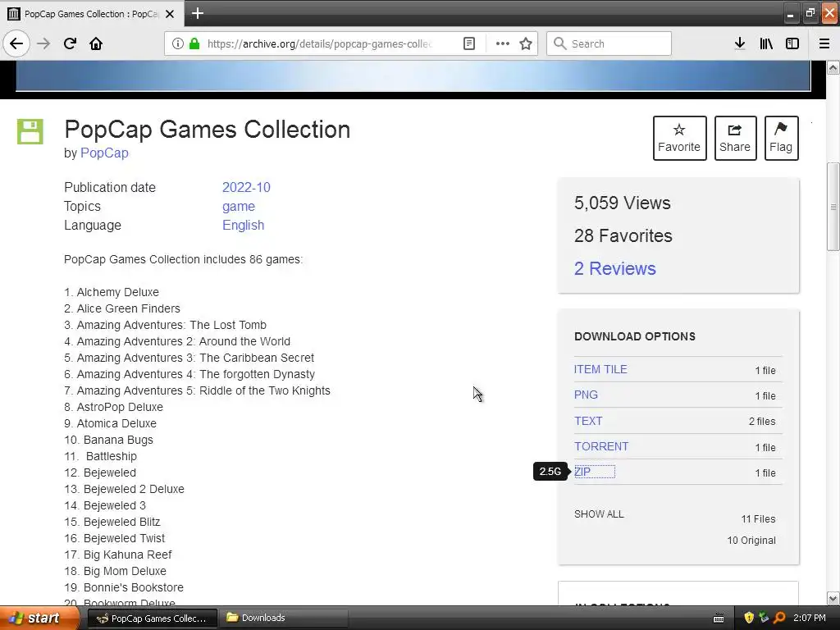Click the page scrollbar down arrow
Screen dimensions: 840x630
tap(833, 598)
